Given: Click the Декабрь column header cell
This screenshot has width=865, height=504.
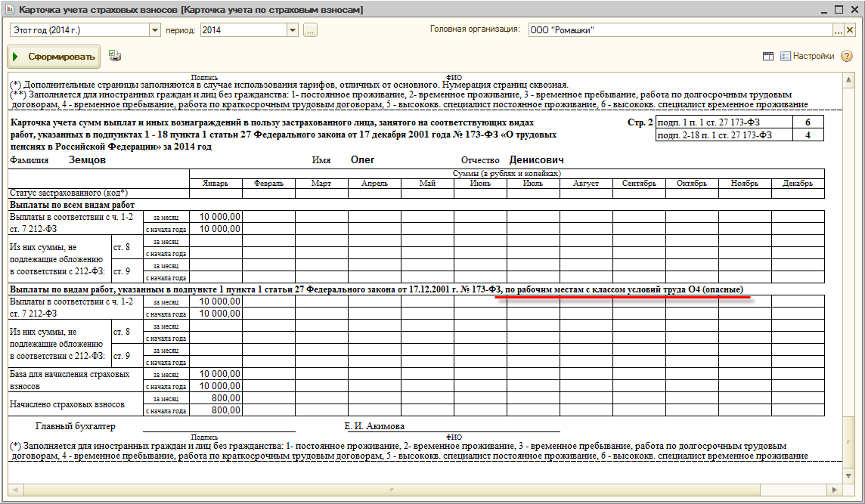Looking at the screenshot, I should [x=798, y=184].
